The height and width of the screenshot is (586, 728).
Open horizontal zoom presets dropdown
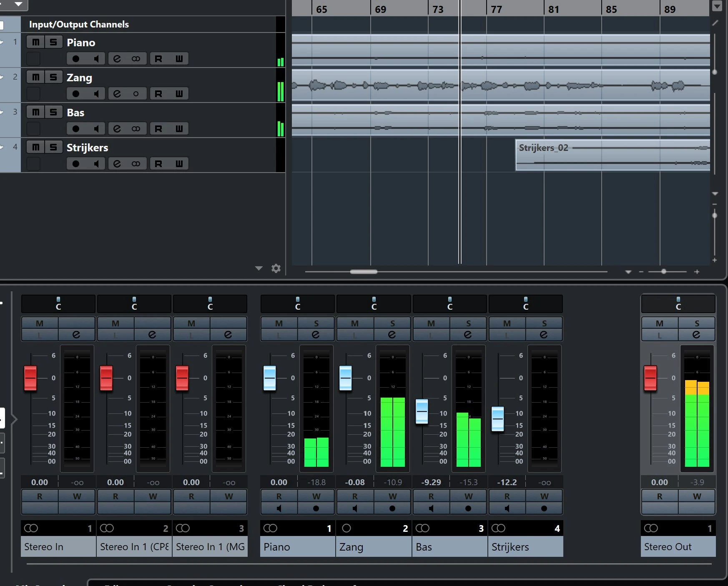[x=628, y=272]
